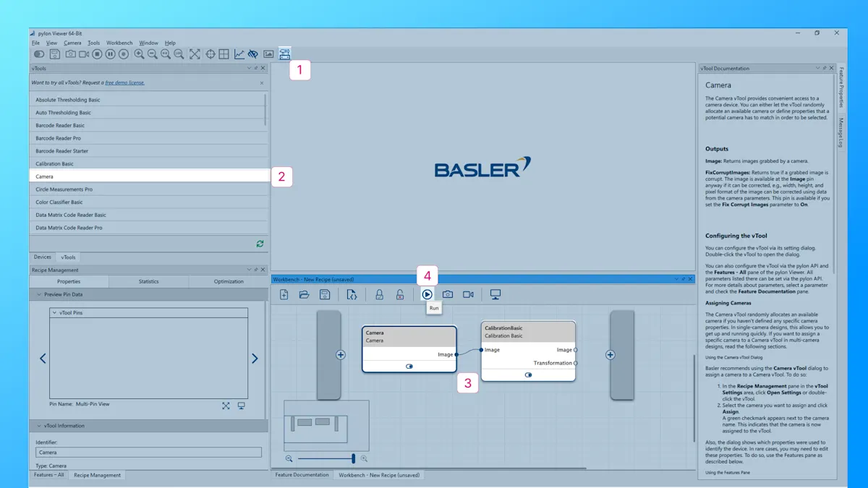868x488 pixels.
Task: Switch to the Optimization tab
Action: coord(229,281)
